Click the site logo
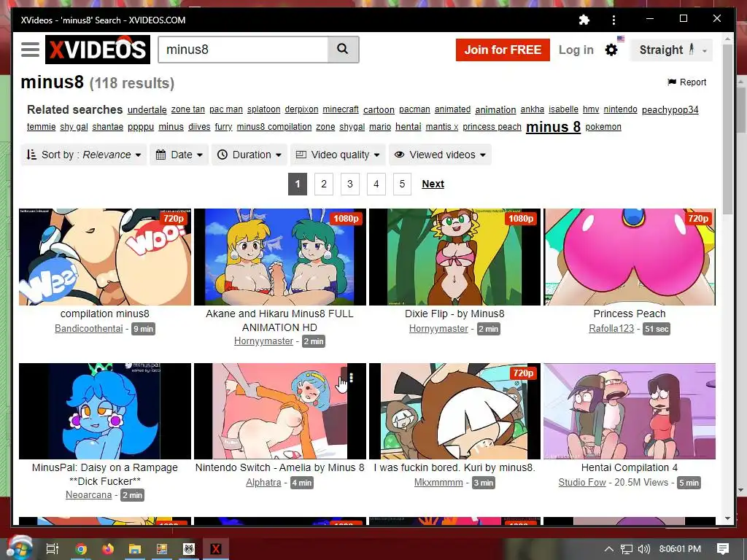This screenshot has height=560, width=747. pos(98,50)
